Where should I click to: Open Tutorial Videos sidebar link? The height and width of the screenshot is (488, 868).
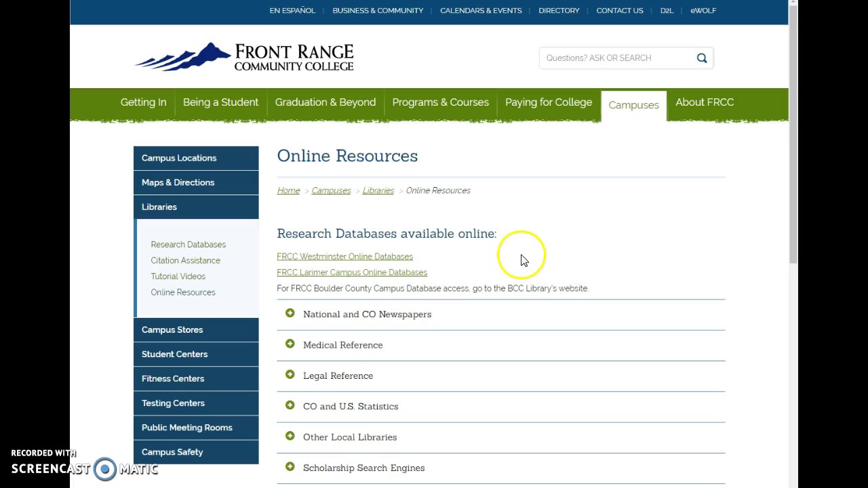point(178,277)
